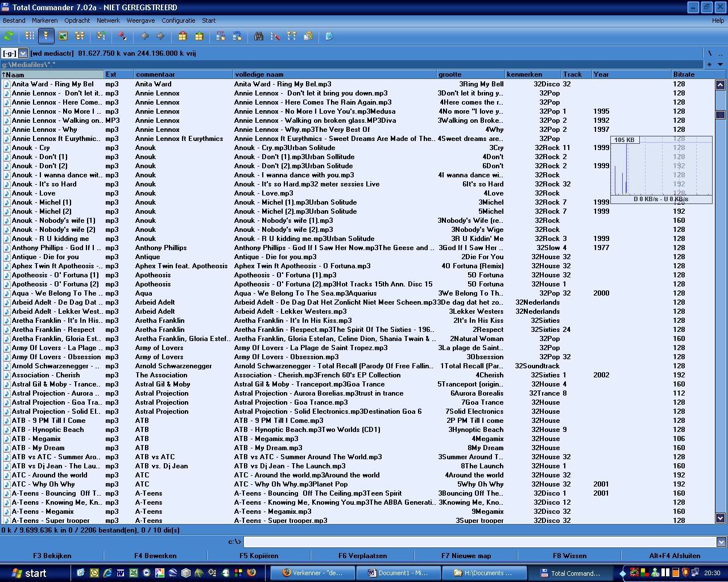The width and height of the screenshot is (728, 582).
Task: Click Alt+F4 Afsluiten button
Action: (x=675, y=556)
